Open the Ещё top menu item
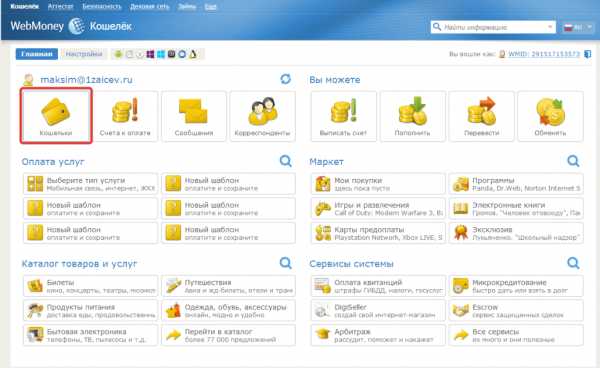600x368 pixels. [x=210, y=7]
